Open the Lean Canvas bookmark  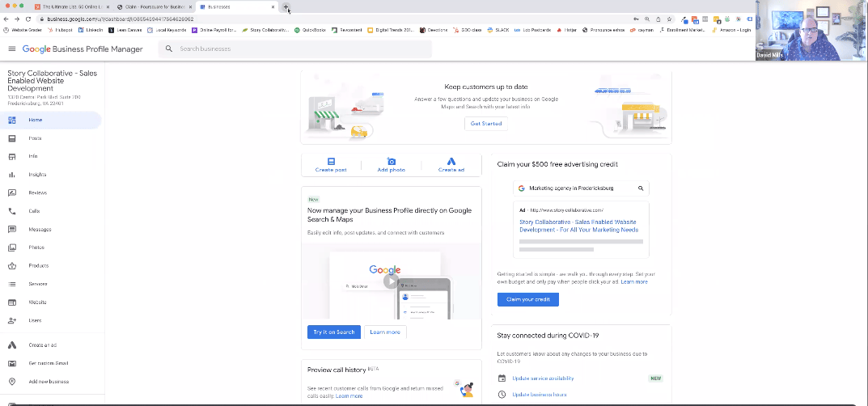[x=125, y=30]
